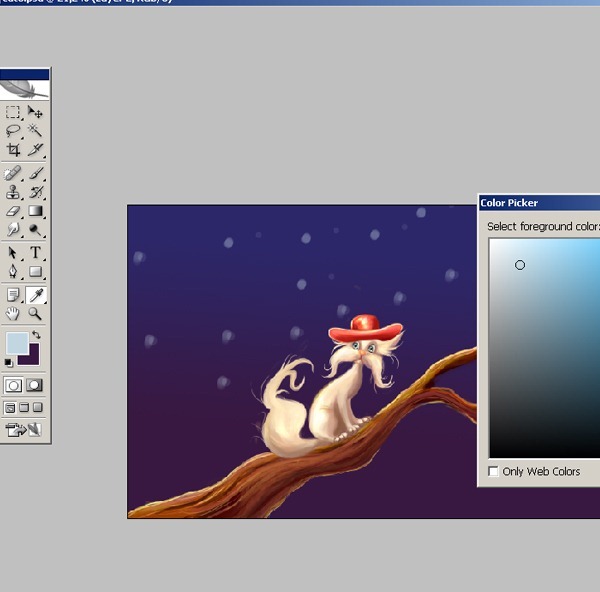The width and height of the screenshot is (600, 592).
Task: Activate the Eyedropper tool
Action: pyautogui.click(x=36, y=295)
